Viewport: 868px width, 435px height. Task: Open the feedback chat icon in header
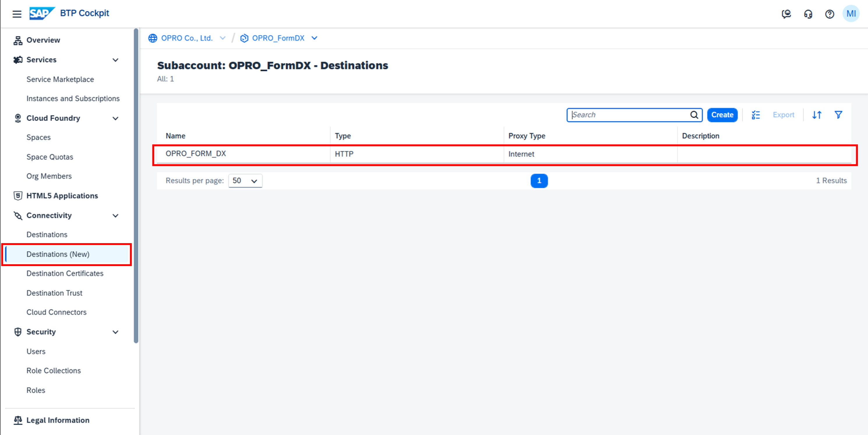pos(786,14)
